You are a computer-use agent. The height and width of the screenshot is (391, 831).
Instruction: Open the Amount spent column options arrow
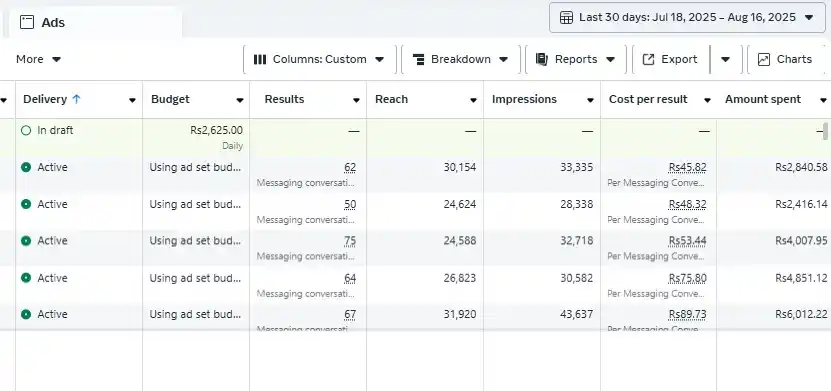point(823,100)
